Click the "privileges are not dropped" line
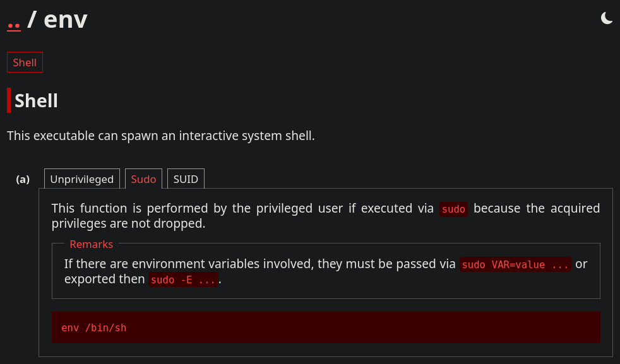 pyautogui.click(x=129, y=224)
